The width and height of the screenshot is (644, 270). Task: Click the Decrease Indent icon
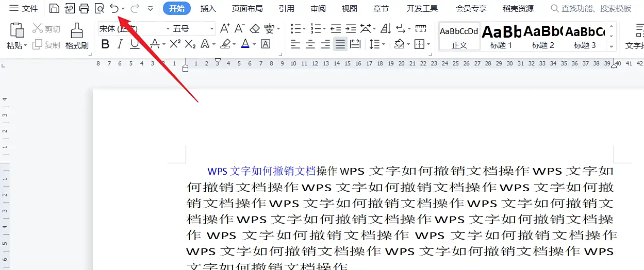coord(336,28)
